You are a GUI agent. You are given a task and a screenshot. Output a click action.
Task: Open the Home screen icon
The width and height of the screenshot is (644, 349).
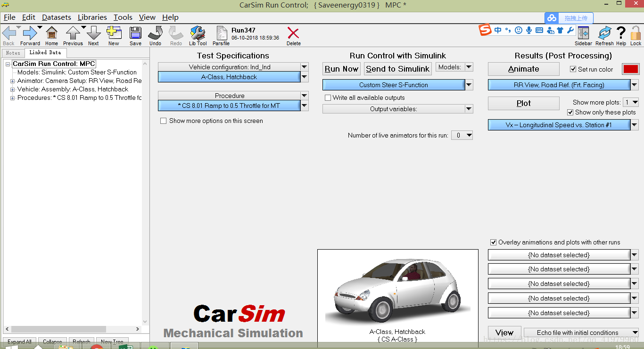(x=51, y=33)
